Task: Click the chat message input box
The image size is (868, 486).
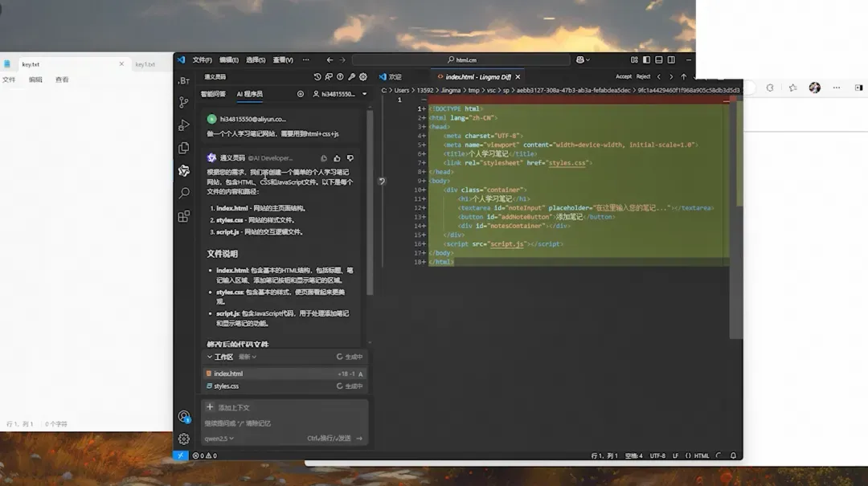Action: [284, 423]
